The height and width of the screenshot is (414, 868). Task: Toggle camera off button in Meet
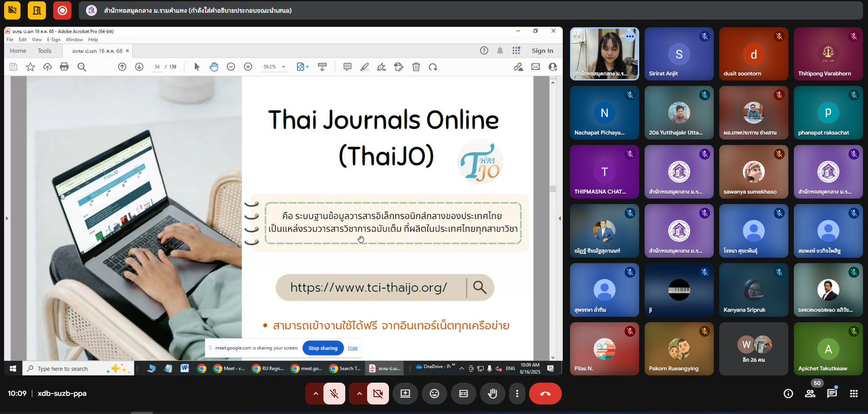point(378,394)
